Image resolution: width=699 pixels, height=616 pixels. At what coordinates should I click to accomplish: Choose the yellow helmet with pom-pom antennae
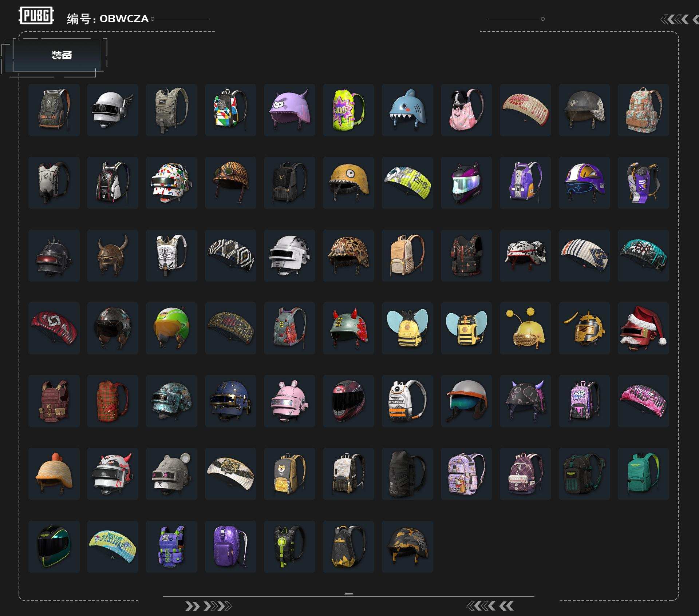(x=525, y=328)
